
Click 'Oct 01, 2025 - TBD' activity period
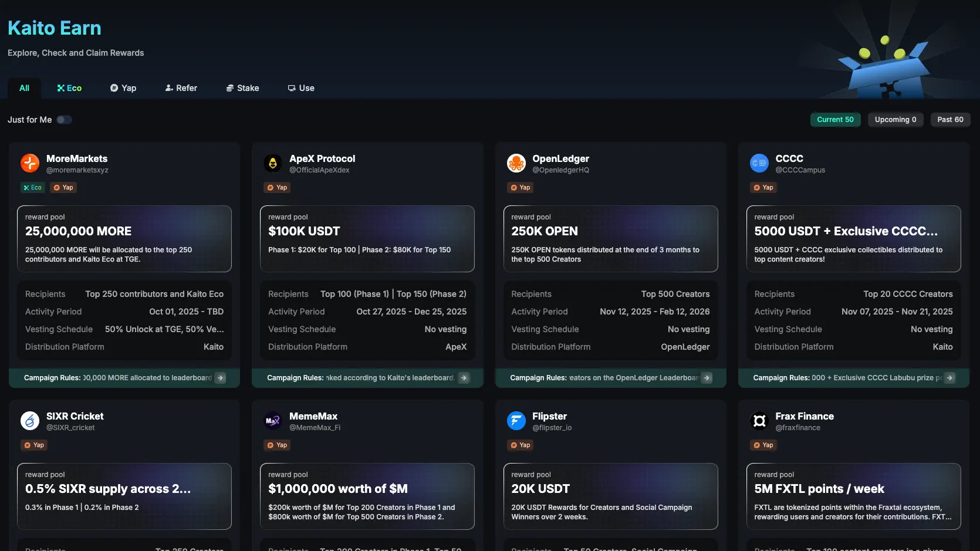pos(186,312)
